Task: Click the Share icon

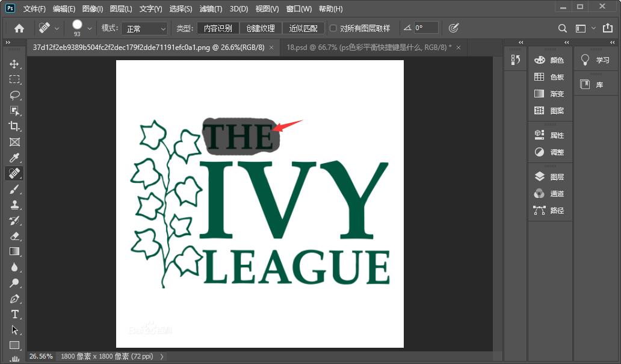Action: click(x=608, y=28)
